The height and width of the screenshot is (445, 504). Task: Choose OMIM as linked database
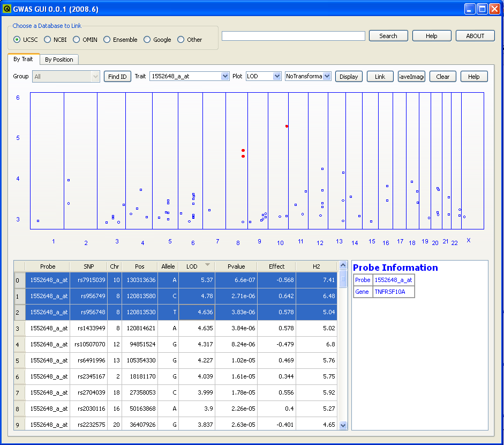pos(77,40)
